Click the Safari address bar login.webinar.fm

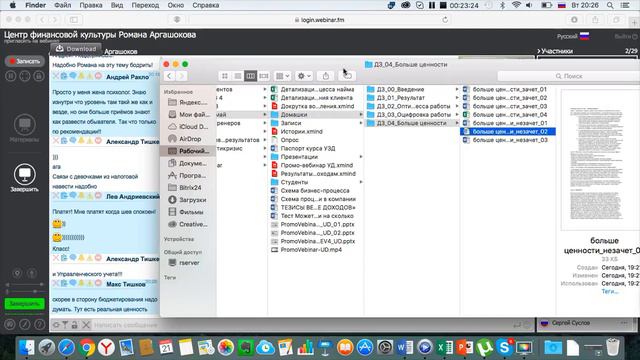[x=319, y=20]
